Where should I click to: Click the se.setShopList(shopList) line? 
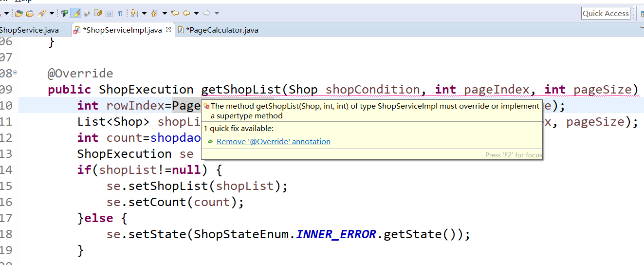pyautogui.click(x=197, y=186)
